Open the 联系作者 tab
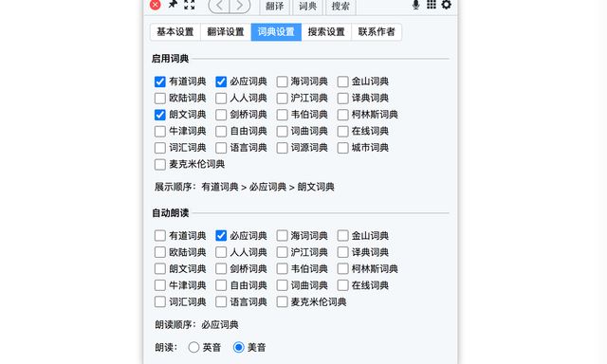This screenshot has height=364, width=607. [377, 31]
